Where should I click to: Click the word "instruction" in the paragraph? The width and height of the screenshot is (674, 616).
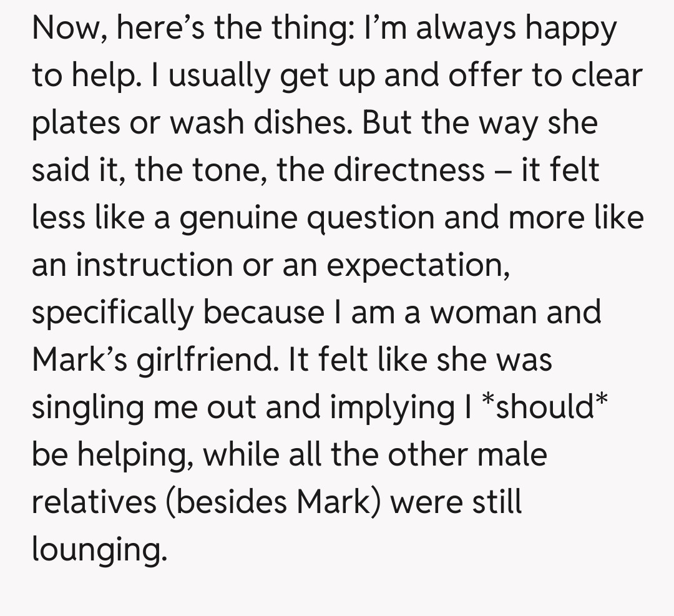point(154,265)
